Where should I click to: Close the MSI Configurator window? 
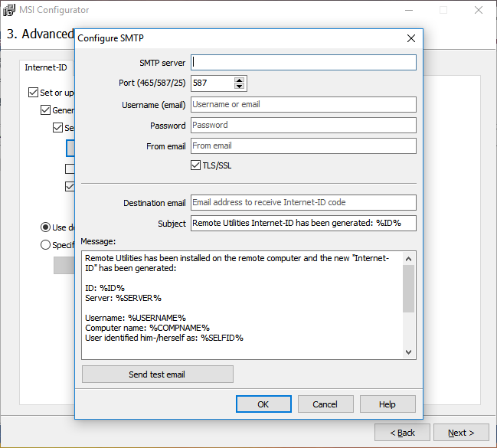[x=479, y=10]
